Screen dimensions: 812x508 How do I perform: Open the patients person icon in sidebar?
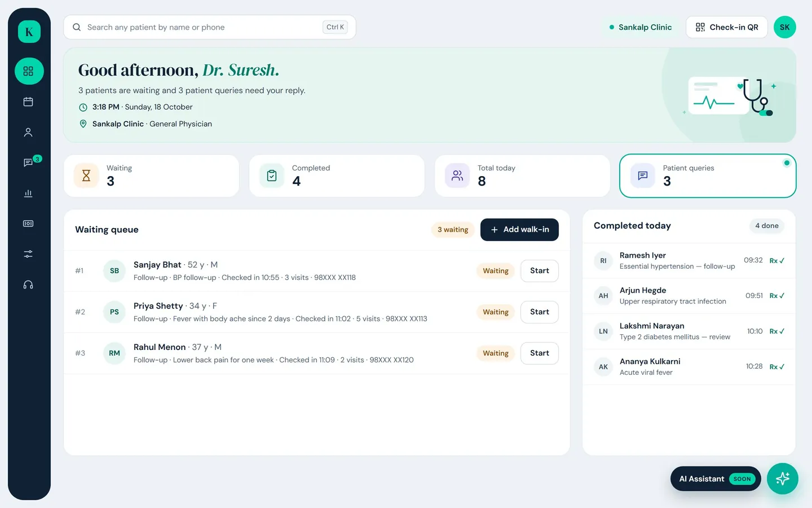[28, 132]
